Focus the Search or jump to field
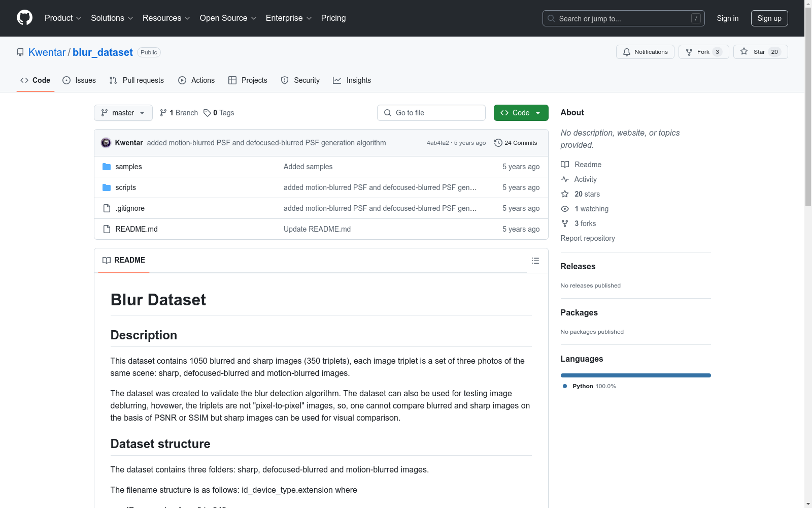This screenshot has width=812, height=508. click(x=624, y=18)
